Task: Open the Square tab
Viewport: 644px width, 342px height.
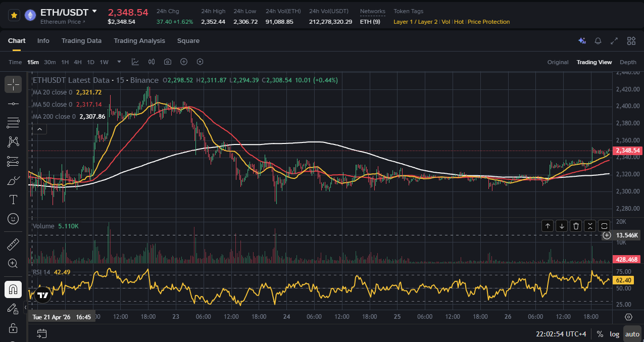Action: click(x=188, y=41)
